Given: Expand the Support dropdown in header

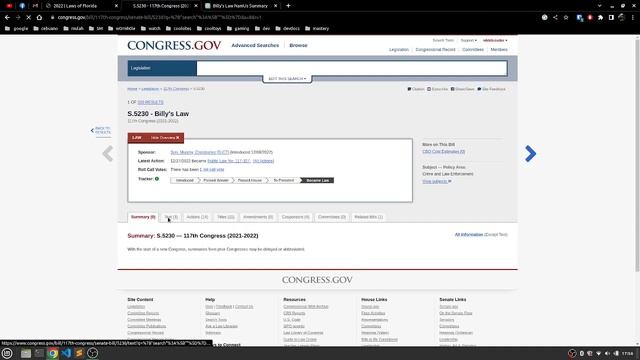Looking at the screenshot, I should (469, 40).
